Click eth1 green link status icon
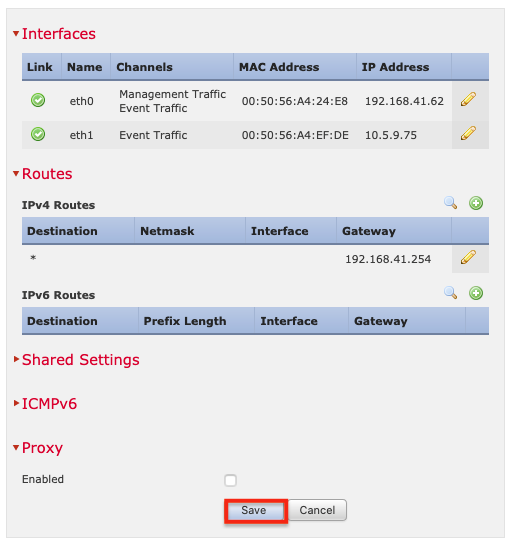The height and width of the screenshot is (555, 519). pyautogui.click(x=38, y=134)
